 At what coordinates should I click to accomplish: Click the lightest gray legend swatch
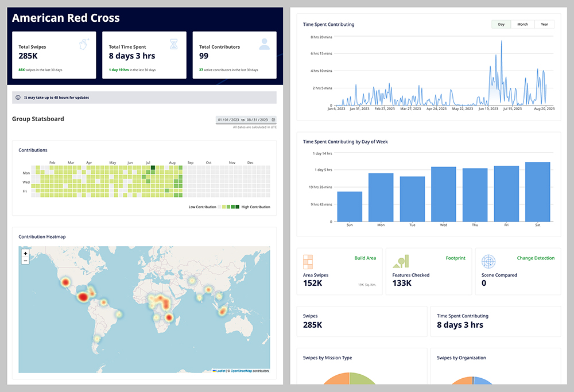click(220, 207)
